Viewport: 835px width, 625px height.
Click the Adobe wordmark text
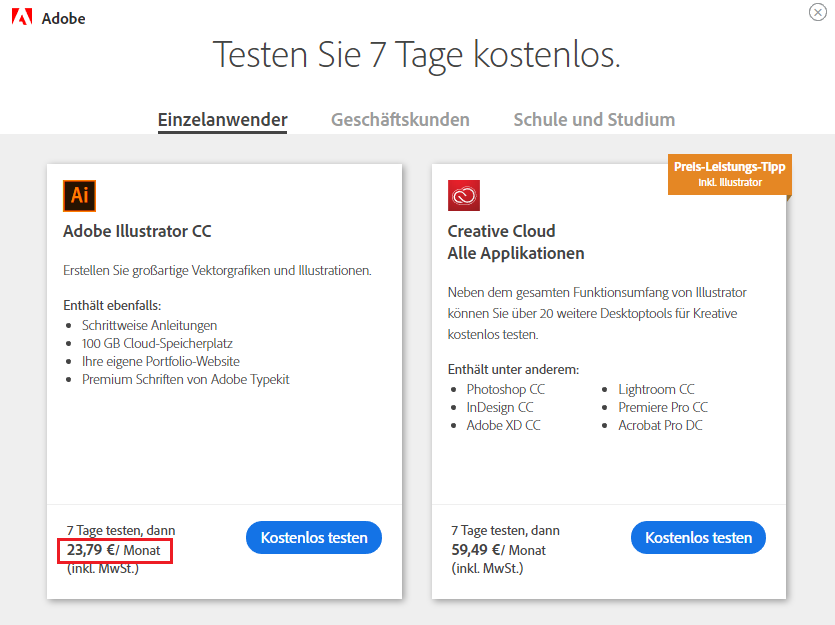coord(63,19)
